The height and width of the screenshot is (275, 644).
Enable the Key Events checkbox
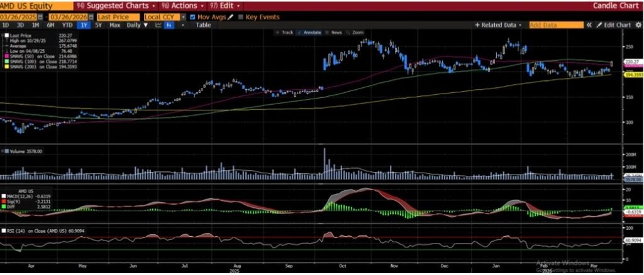pyautogui.click(x=241, y=16)
